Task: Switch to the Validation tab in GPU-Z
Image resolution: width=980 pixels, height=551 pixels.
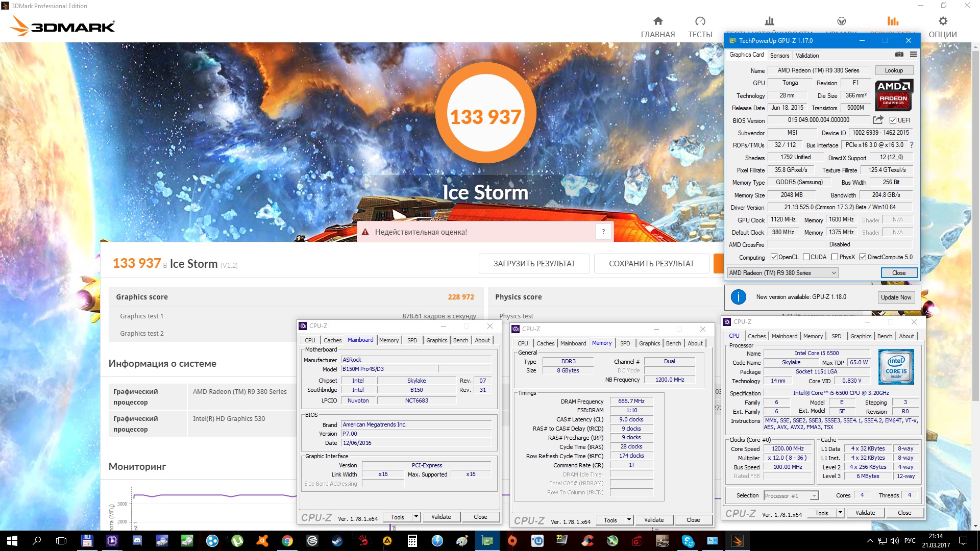Action: point(807,55)
